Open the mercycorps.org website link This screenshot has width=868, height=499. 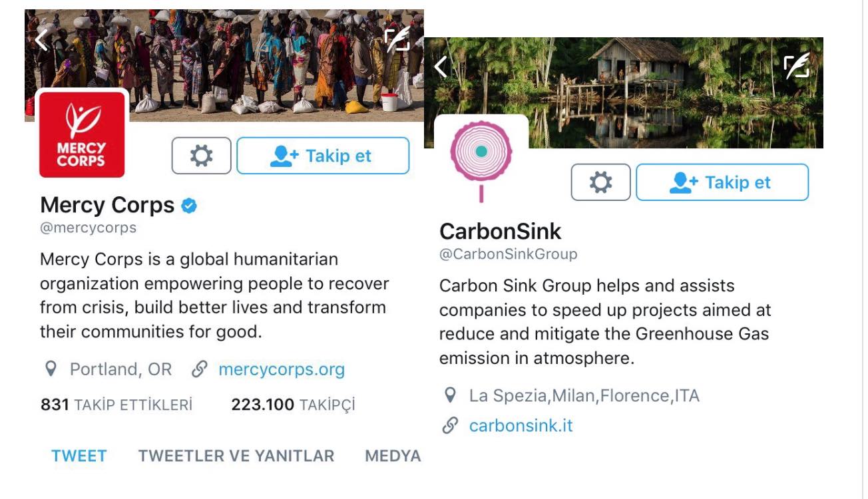click(282, 369)
